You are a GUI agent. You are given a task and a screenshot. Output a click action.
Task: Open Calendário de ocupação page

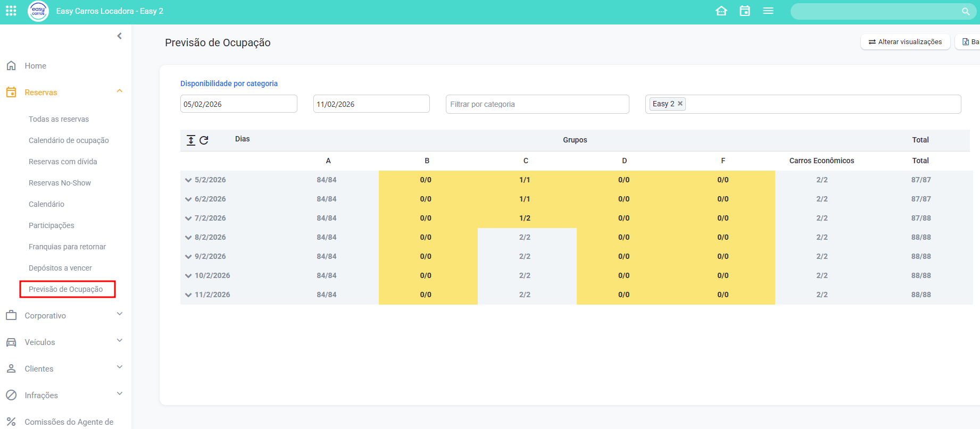click(x=69, y=140)
